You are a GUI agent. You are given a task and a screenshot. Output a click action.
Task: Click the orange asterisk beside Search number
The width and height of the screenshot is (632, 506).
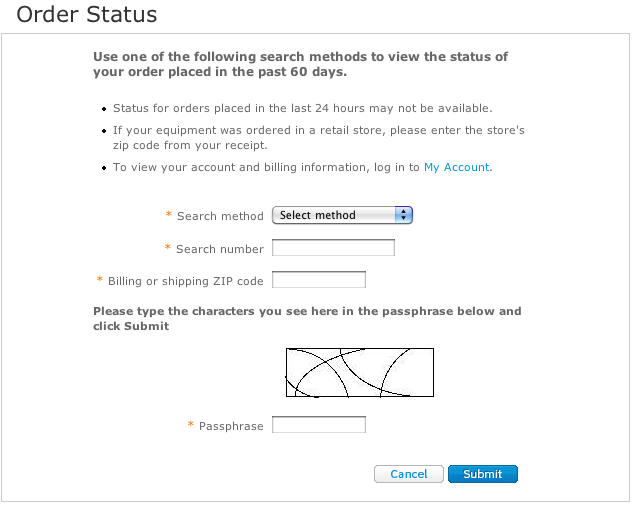pyautogui.click(x=168, y=247)
